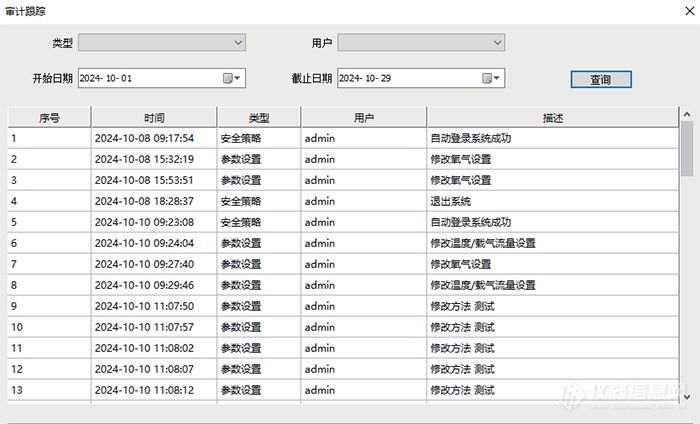Click the 描述 column header
This screenshot has width=700, height=424.
click(x=552, y=118)
